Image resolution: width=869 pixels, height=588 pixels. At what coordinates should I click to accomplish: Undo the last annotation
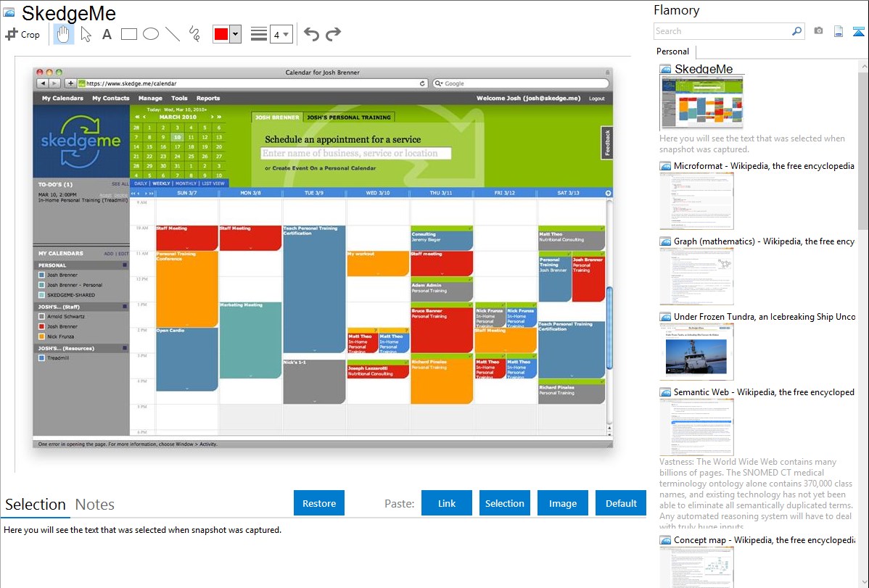coord(311,34)
